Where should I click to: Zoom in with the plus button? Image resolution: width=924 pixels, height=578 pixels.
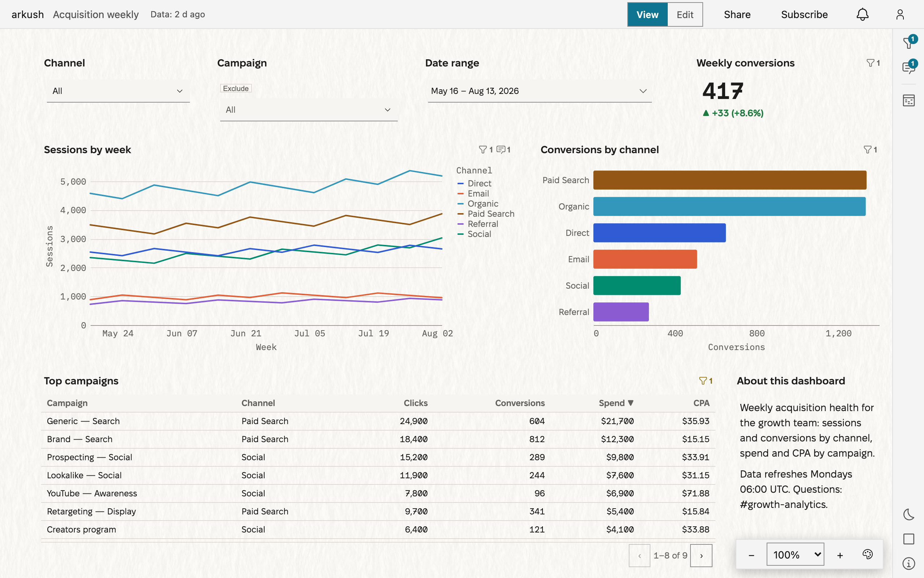click(x=840, y=555)
